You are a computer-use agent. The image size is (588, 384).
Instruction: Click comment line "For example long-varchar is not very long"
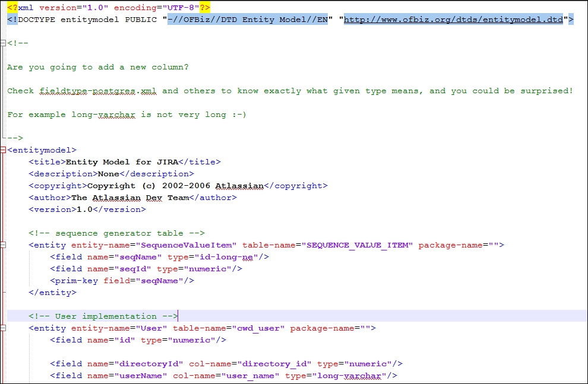tap(127, 115)
